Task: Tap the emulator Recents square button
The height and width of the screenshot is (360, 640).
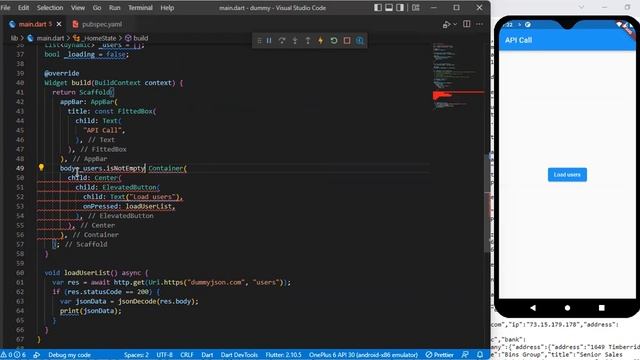Action: click(602, 308)
